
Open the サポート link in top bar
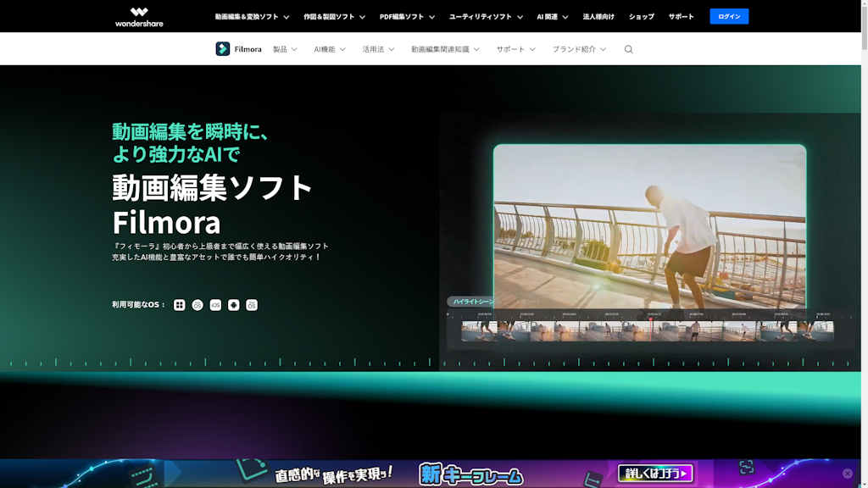click(681, 17)
